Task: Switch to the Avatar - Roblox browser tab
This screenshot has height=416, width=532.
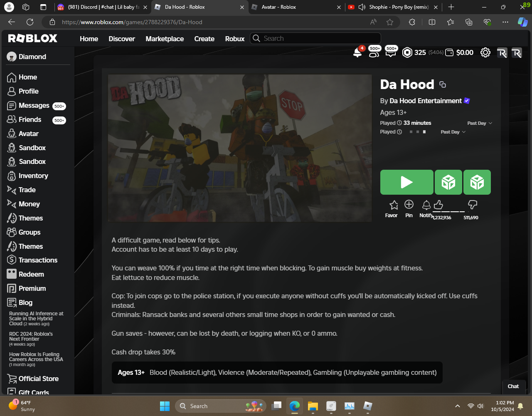Action: click(x=296, y=7)
